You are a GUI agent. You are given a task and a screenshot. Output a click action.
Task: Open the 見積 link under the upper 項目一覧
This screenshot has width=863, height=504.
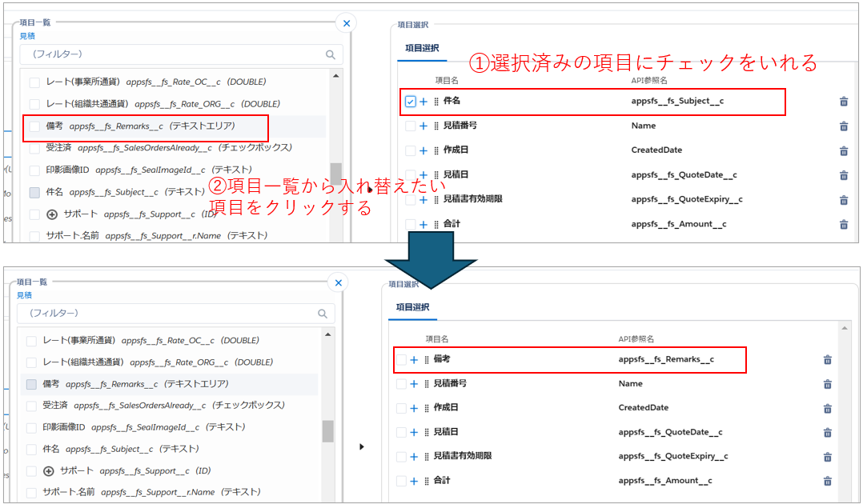[x=27, y=36]
